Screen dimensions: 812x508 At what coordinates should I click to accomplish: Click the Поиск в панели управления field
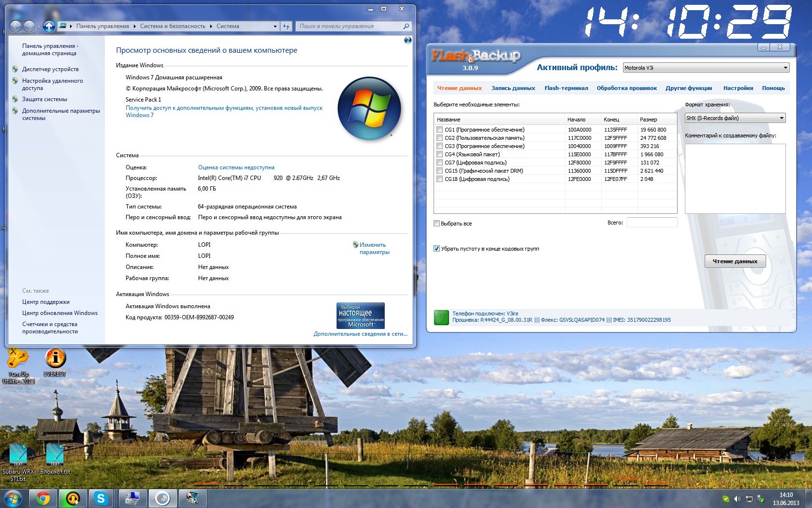(x=353, y=26)
